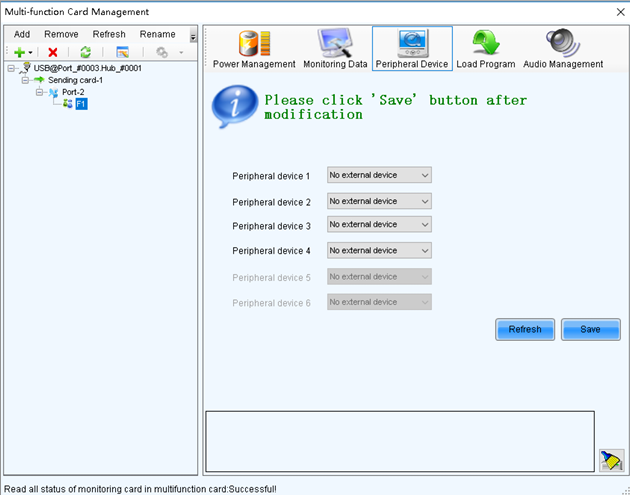Click the broom clear-log icon

tap(612, 460)
